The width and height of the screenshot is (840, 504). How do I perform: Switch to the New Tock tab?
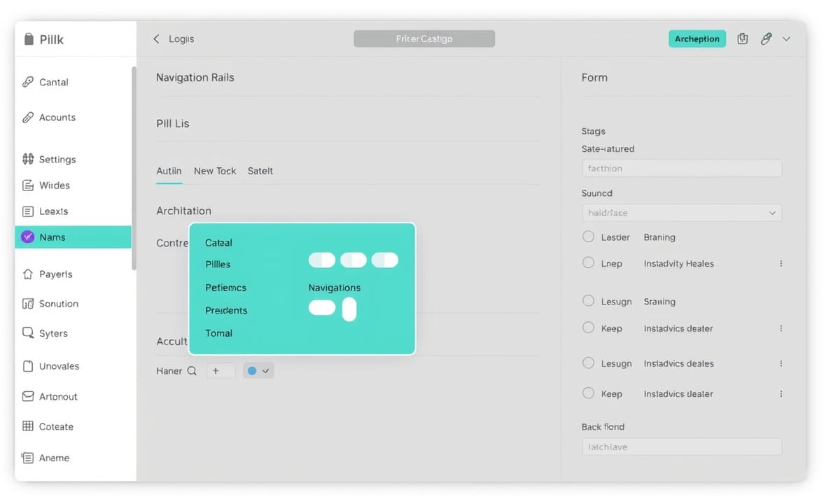[215, 171]
